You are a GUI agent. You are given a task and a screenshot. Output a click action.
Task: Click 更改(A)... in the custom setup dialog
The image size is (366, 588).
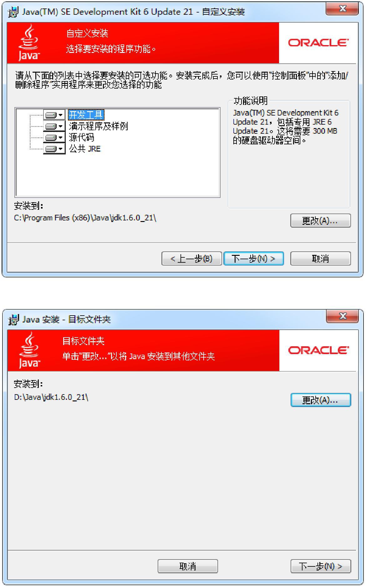(x=320, y=221)
